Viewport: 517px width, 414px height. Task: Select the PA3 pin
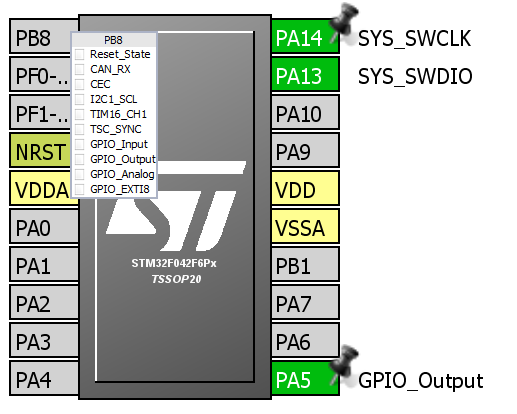coord(44,340)
